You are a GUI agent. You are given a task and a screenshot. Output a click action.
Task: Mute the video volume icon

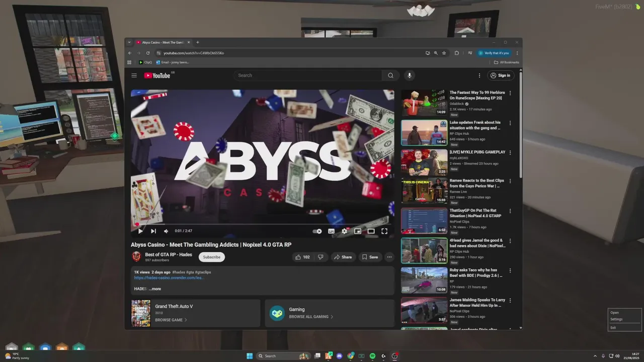point(166,231)
